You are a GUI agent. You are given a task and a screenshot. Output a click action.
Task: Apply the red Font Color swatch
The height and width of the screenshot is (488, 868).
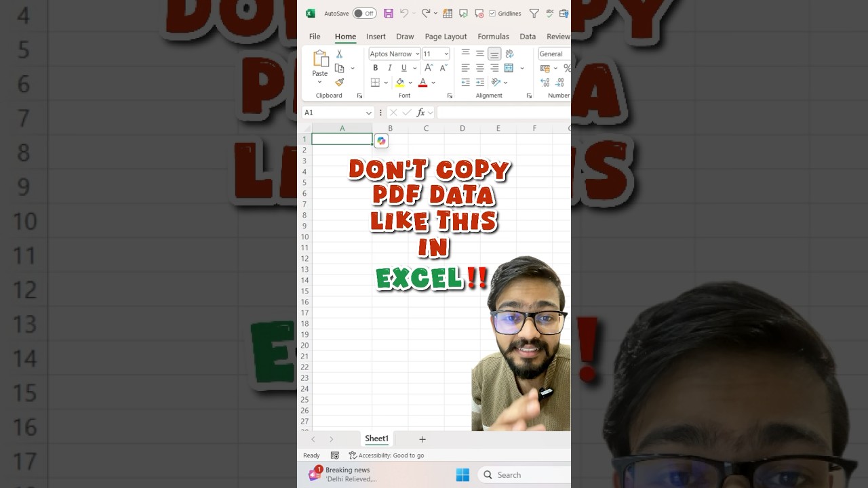(x=423, y=83)
